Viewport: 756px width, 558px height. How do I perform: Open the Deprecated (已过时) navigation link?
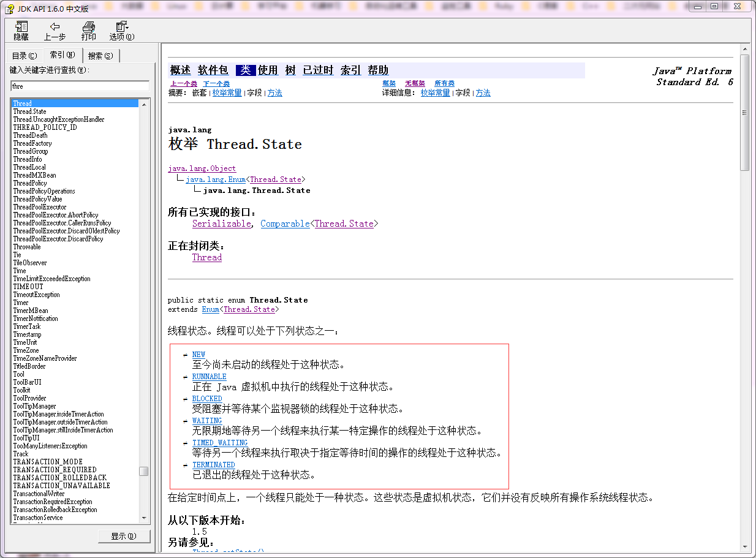(x=318, y=70)
